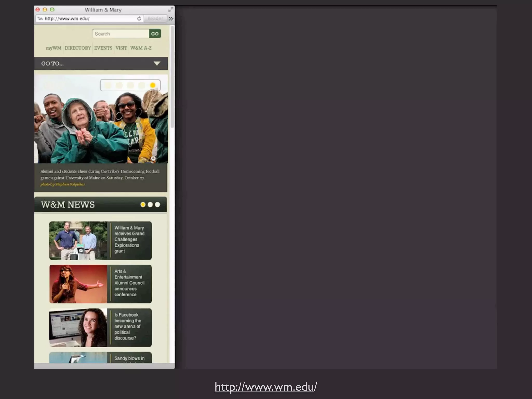The image size is (532, 399).
Task: Click the site favicon in address bar
Action: (x=40, y=18)
